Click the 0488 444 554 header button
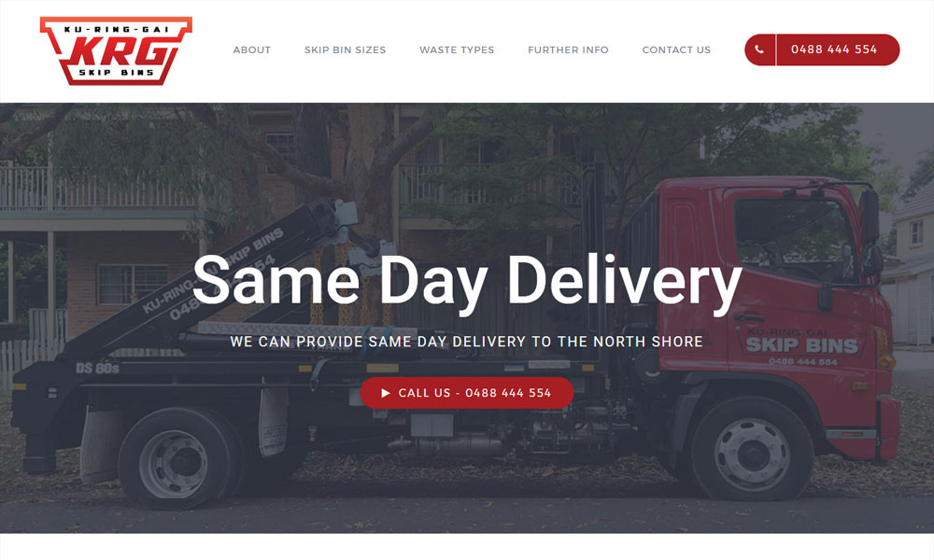934x560 pixels. pos(822,49)
